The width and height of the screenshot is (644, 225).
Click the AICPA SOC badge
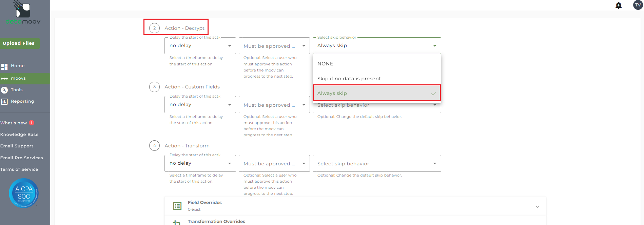point(23,193)
